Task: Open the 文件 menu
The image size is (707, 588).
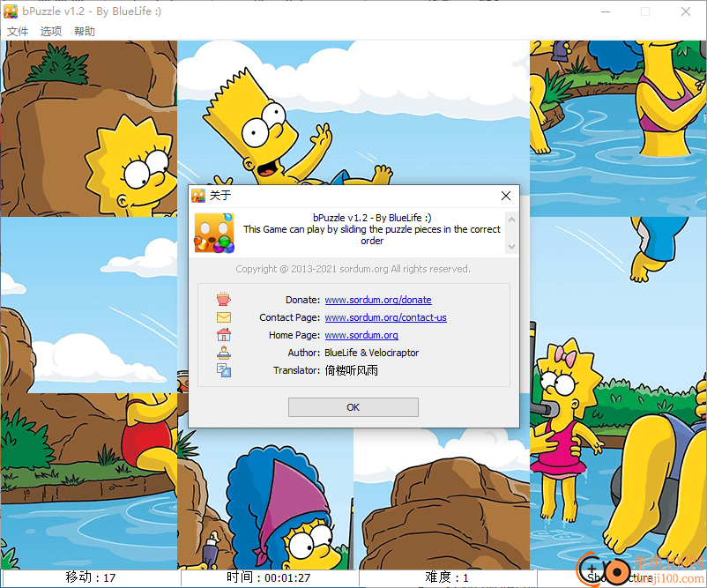Action: (18, 31)
